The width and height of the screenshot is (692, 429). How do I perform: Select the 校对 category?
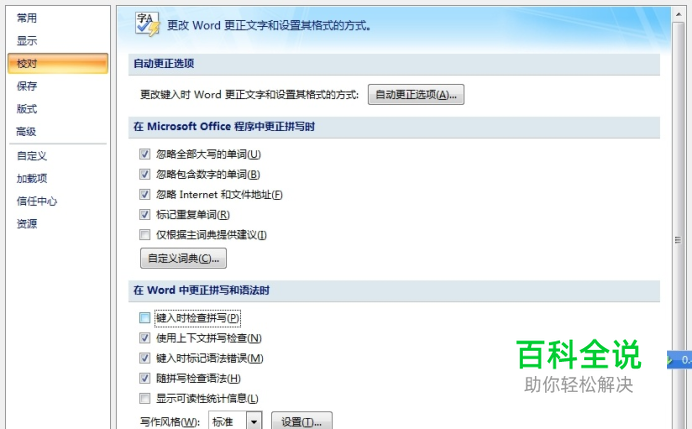(58, 64)
